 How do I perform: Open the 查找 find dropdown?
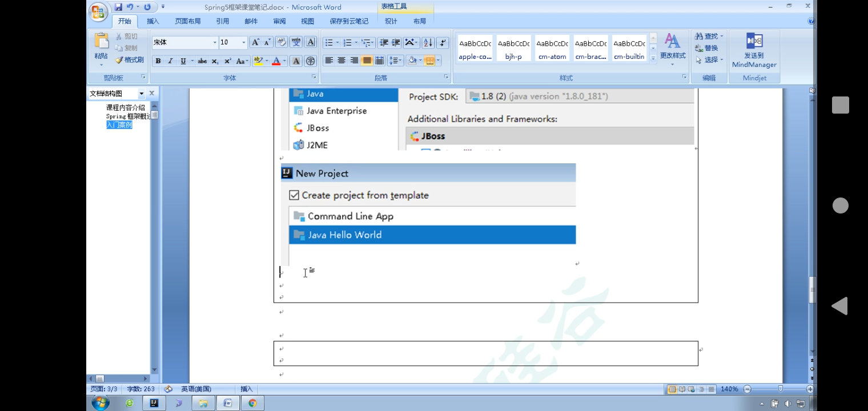[x=722, y=36]
